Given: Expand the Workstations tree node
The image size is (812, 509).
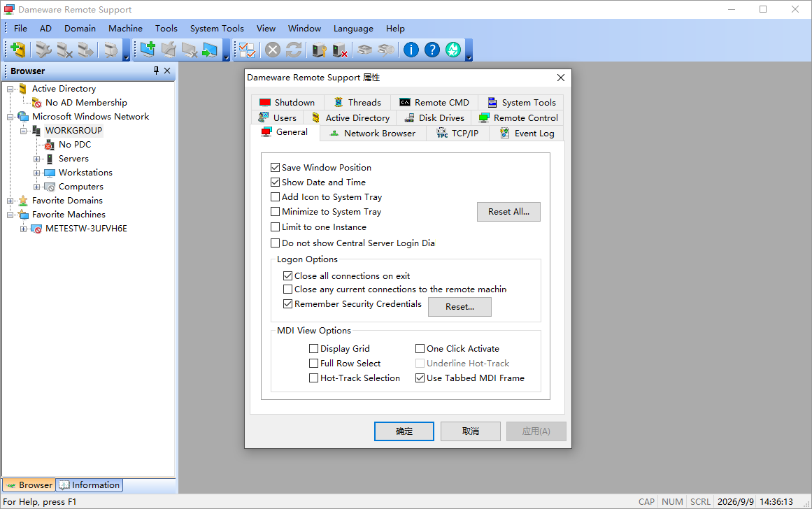Looking at the screenshot, I should coord(37,173).
